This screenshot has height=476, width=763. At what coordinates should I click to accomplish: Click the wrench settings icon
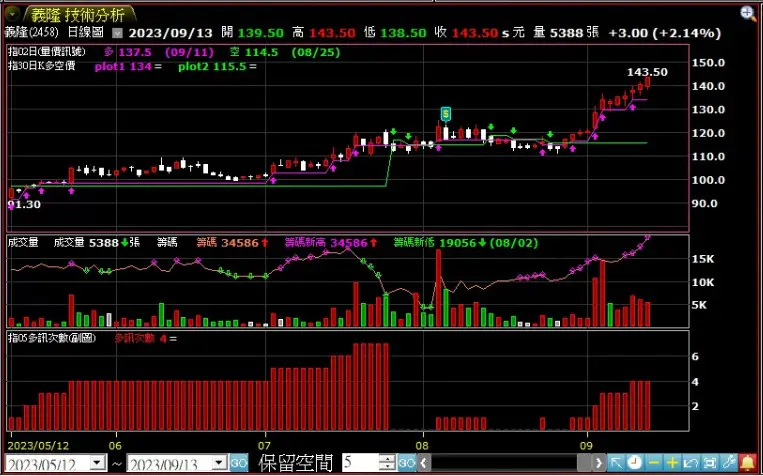729,462
